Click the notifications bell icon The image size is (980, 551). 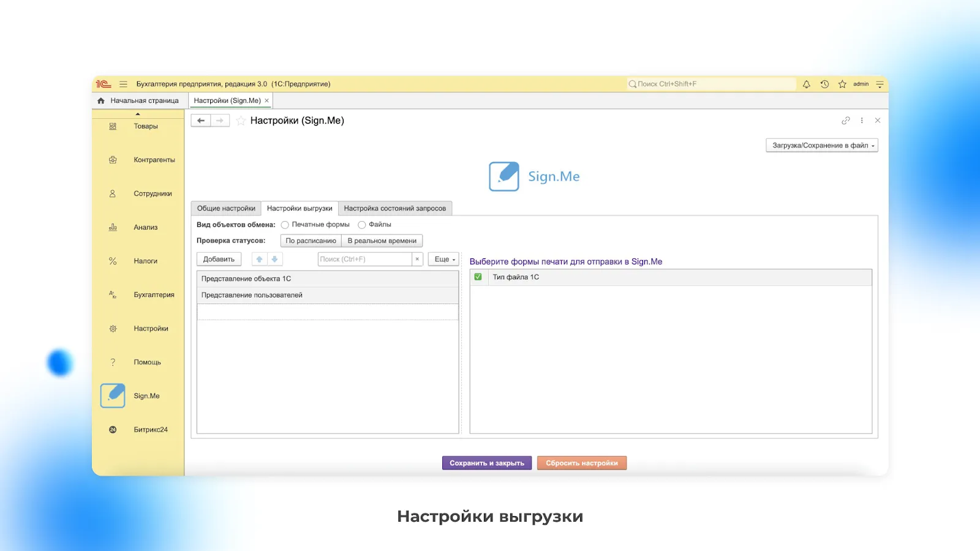806,84
